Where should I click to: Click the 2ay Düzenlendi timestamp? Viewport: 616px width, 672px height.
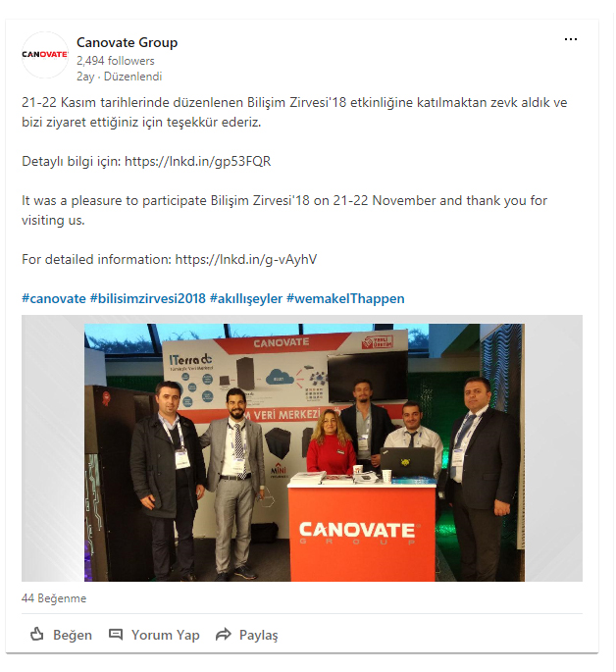click(119, 77)
